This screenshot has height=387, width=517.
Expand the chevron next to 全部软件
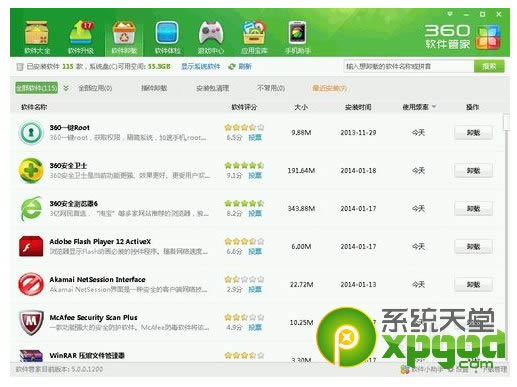[66, 88]
